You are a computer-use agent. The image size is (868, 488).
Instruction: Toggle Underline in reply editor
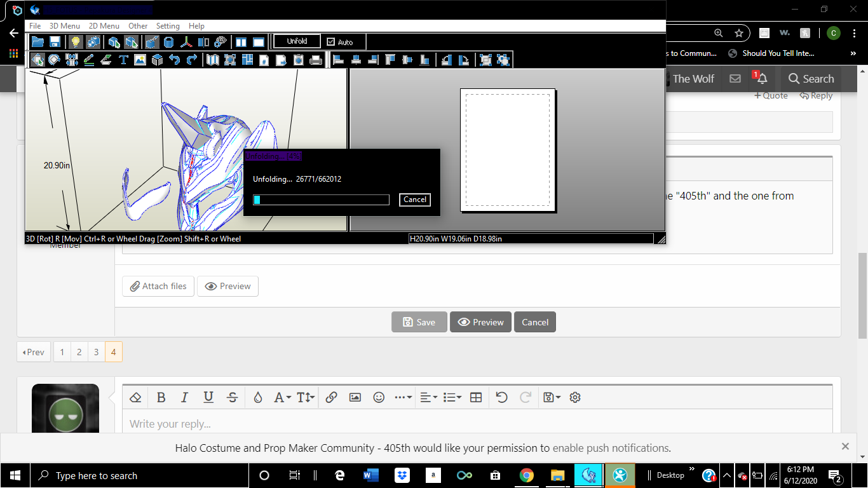pos(208,397)
